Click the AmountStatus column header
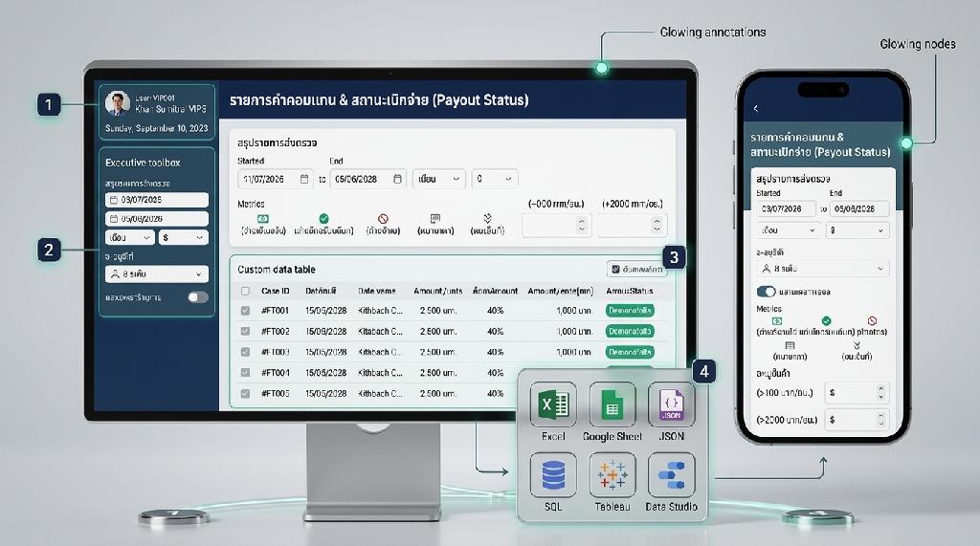 (x=630, y=291)
